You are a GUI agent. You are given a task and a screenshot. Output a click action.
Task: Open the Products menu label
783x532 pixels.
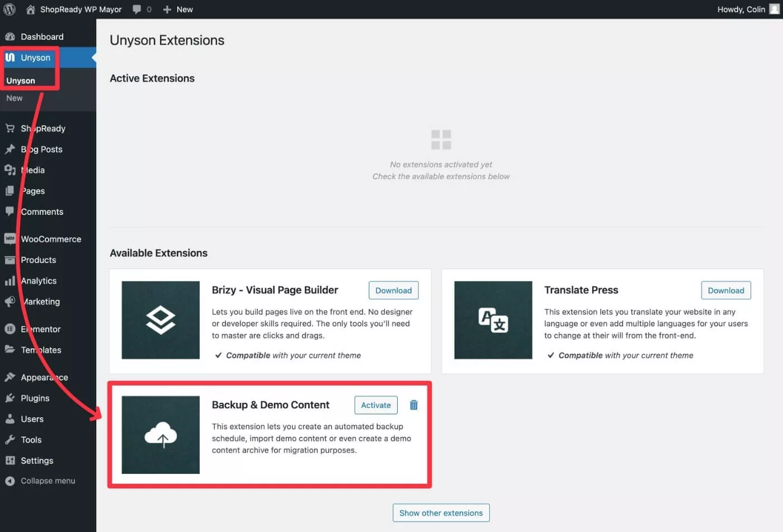click(x=39, y=260)
